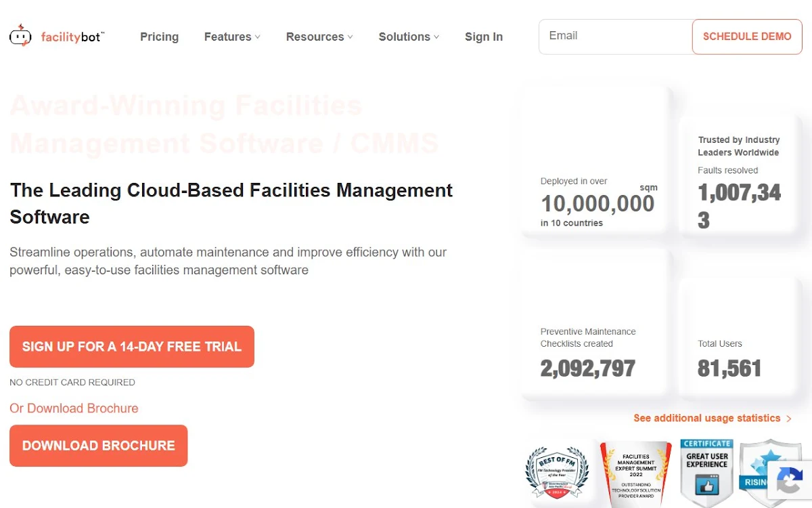Viewport: 812px width, 508px height.
Task: Sign up for a 14-day free trial
Action: point(132,347)
